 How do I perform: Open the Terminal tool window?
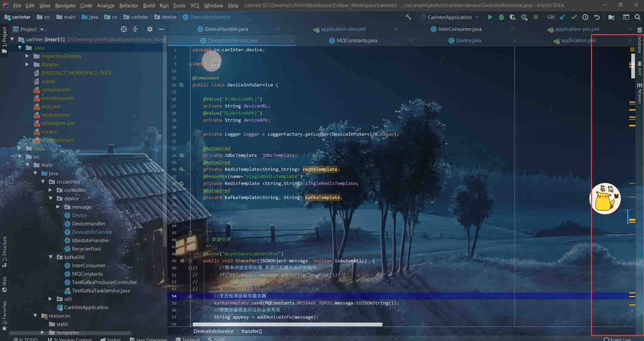[188, 339]
